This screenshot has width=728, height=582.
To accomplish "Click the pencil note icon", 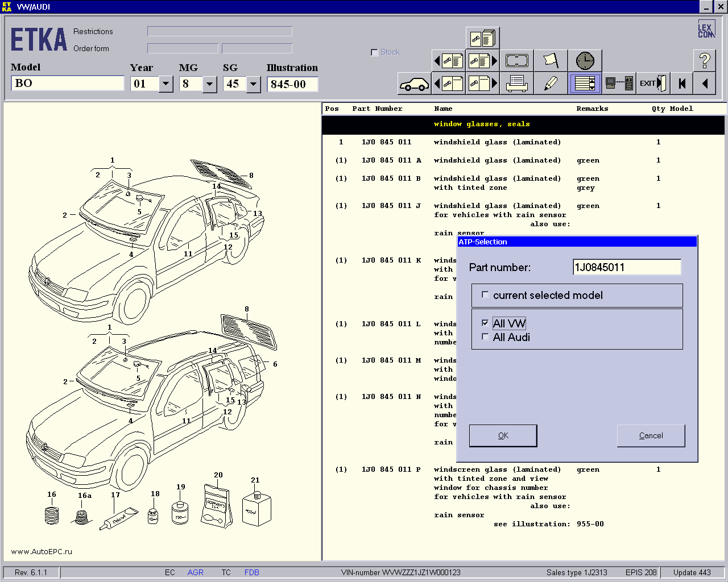I will (551, 84).
